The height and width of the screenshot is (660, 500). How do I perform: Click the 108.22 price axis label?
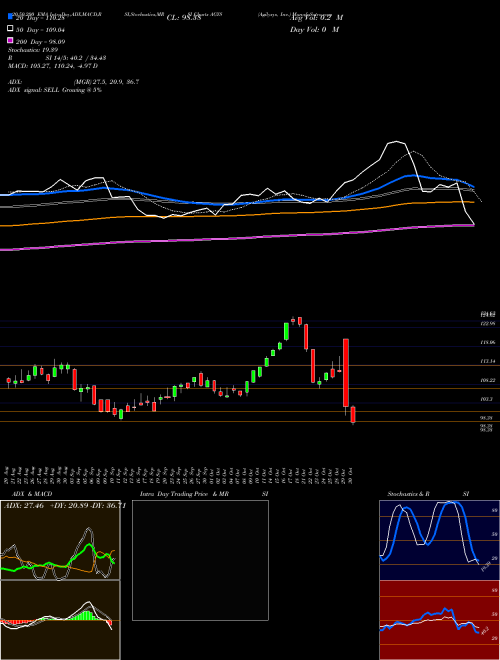(488, 380)
